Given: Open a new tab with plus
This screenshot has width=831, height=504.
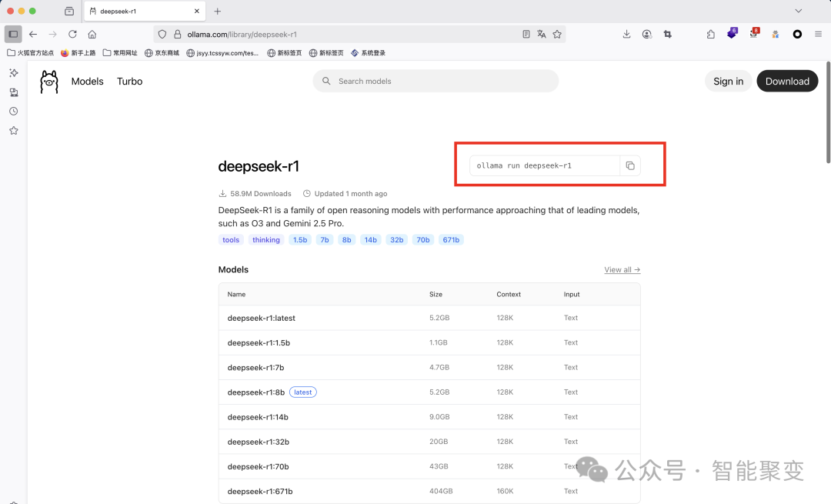Looking at the screenshot, I should pos(217,11).
